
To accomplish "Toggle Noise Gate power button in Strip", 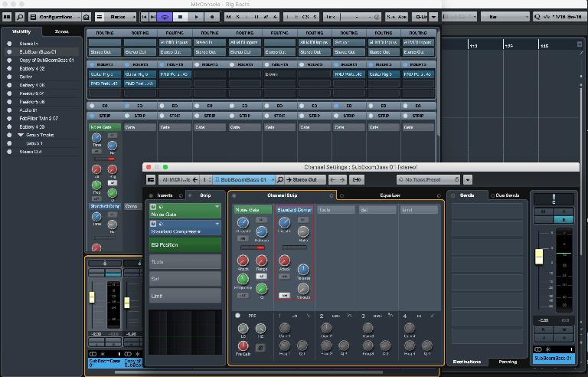I will [153, 207].
